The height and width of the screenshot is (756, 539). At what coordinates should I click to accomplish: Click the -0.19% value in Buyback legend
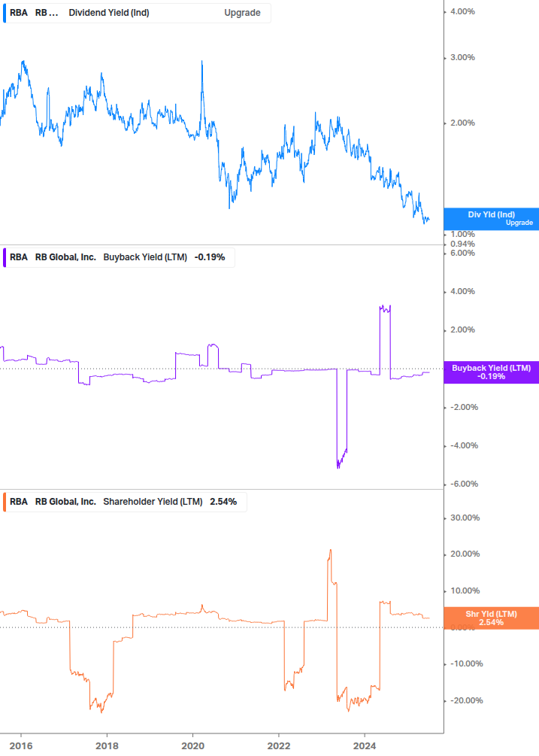point(210,257)
